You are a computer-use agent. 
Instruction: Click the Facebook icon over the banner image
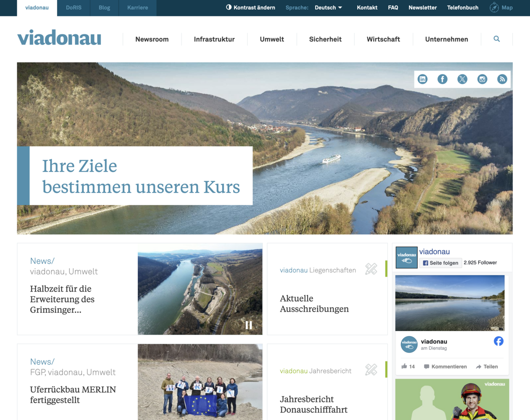coord(443,79)
